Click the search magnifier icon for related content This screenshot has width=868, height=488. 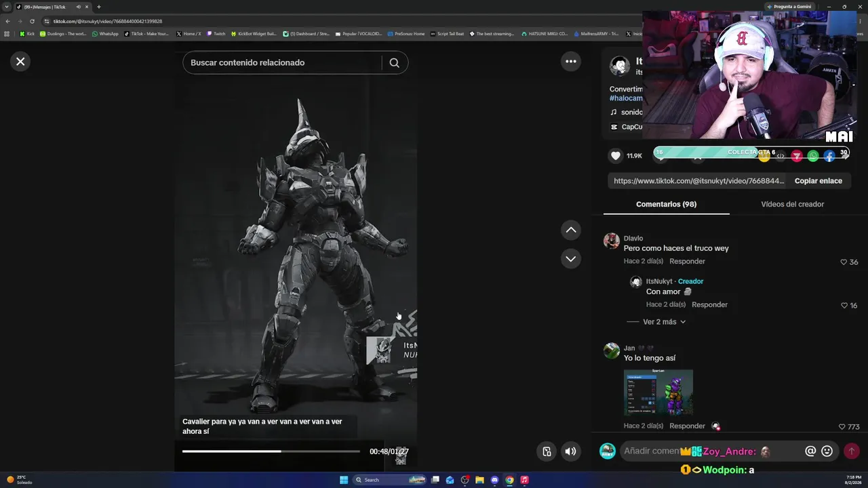[394, 62]
